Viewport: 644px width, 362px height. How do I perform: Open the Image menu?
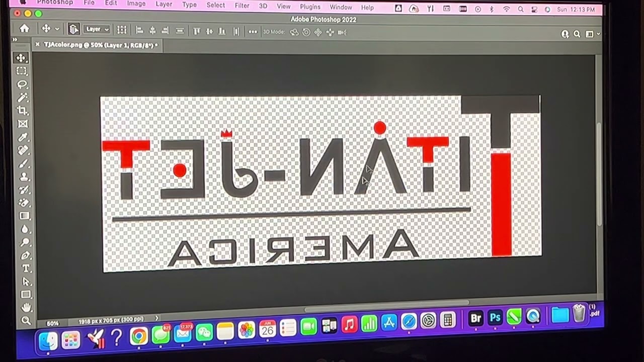click(x=136, y=3)
